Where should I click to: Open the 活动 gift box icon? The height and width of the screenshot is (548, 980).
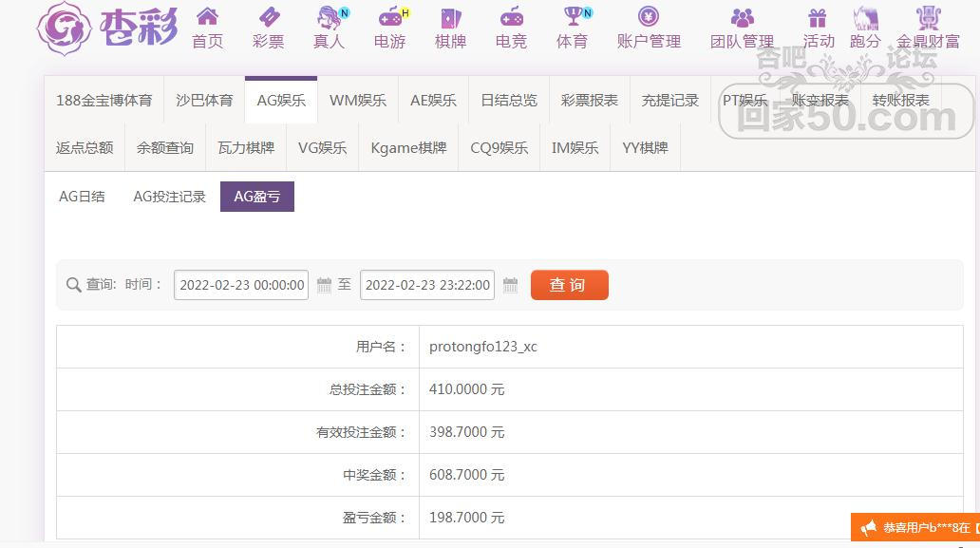point(817,18)
